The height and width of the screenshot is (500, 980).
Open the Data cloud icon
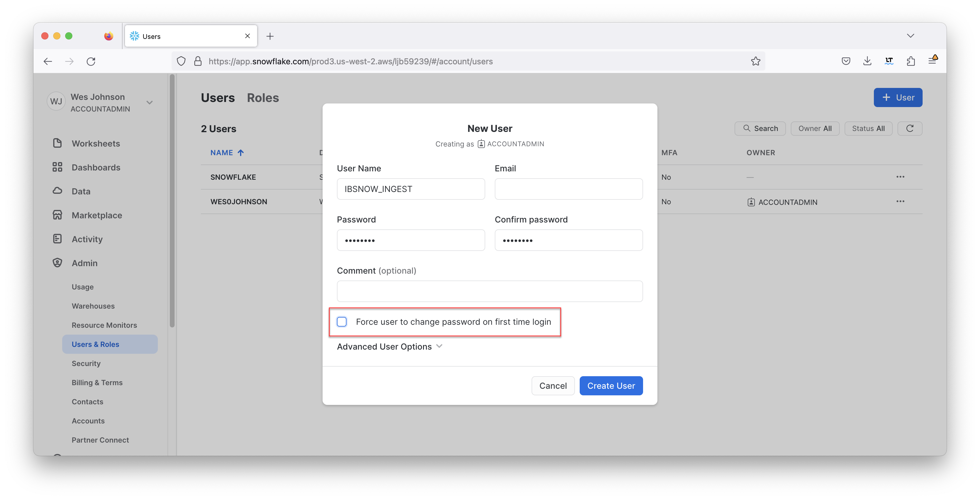coord(57,190)
